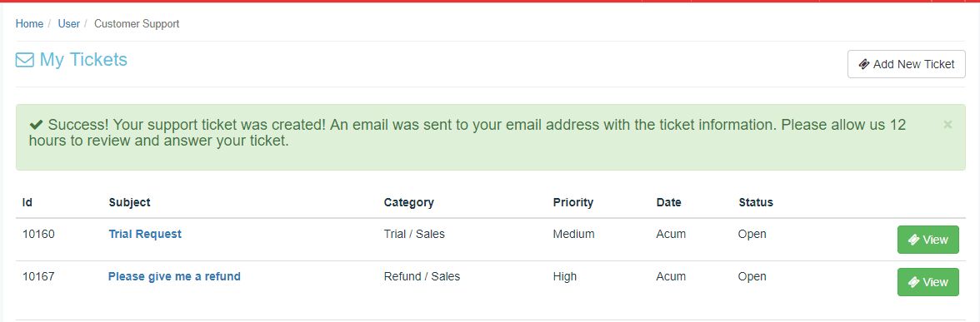Click the Subject column header
Image resolution: width=980 pixels, height=322 pixels.
point(129,202)
